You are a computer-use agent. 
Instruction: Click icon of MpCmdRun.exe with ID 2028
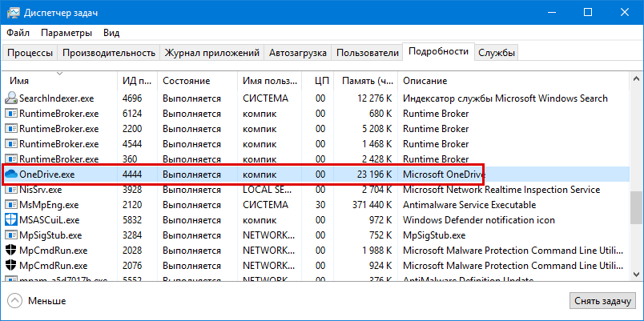(11, 251)
